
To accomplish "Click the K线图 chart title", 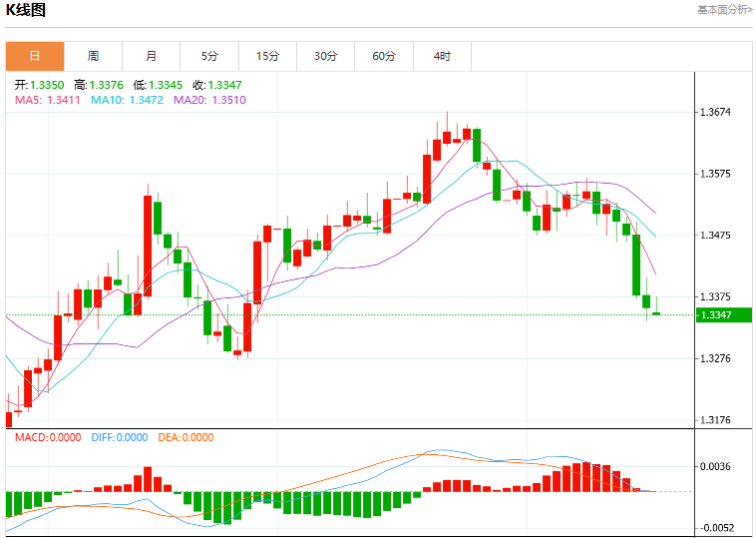I will click(x=26, y=10).
